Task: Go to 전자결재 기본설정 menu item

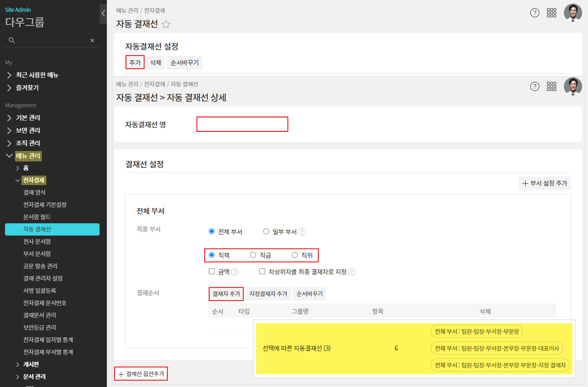Action: pos(45,205)
